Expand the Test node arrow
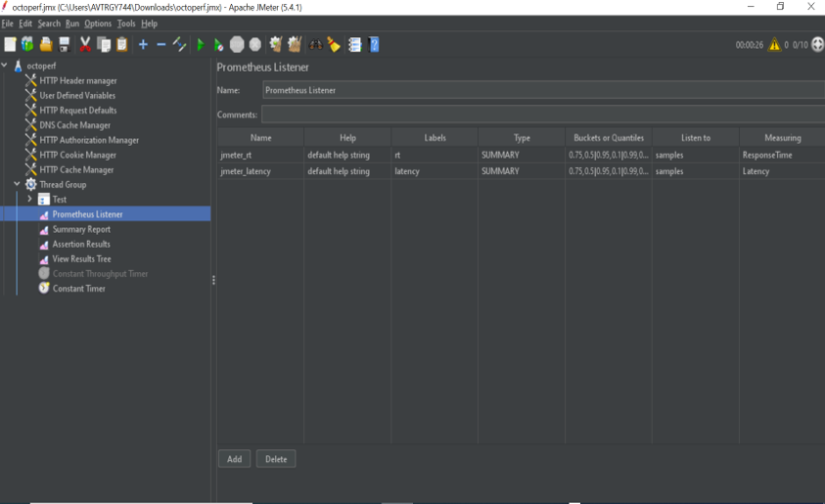Image resolution: width=825 pixels, height=504 pixels. 29,199
